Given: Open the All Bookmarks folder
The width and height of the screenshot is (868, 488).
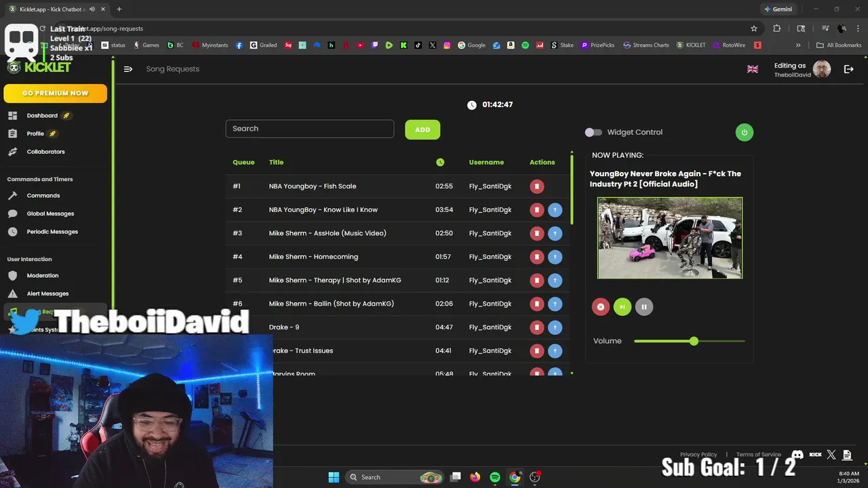Looking at the screenshot, I should [839, 45].
